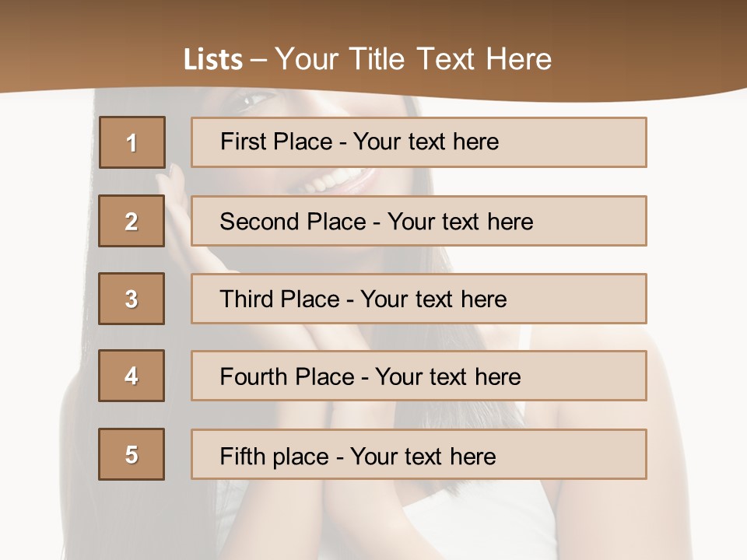This screenshot has height=560, width=747.
Task: Click the number 5 box
Action: [x=132, y=454]
